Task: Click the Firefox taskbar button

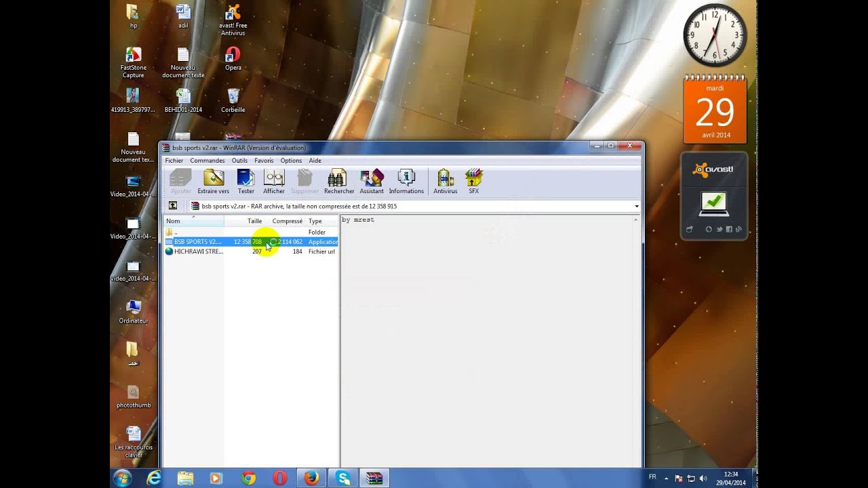Action: click(311, 478)
